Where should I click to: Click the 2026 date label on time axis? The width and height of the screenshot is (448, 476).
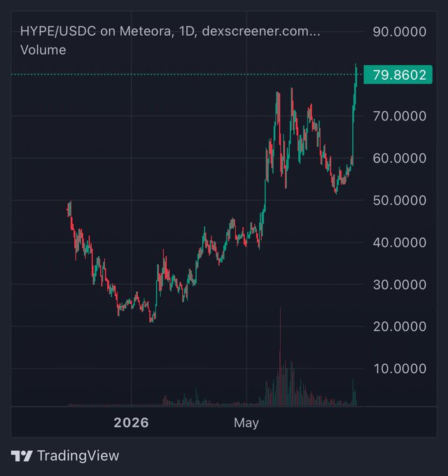[x=131, y=423]
